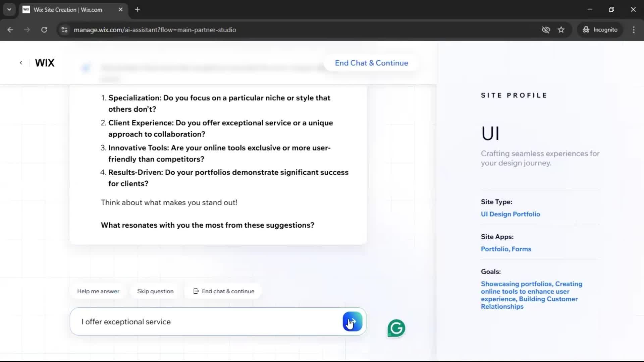Viewport: 644px width, 362px height.
Task: Click 'What resonates with you the most' question
Action: tap(208, 225)
